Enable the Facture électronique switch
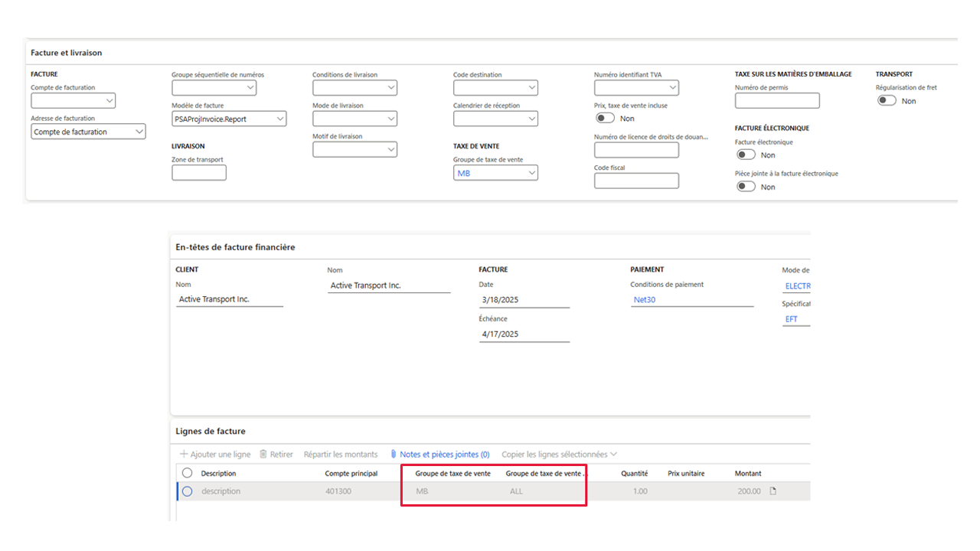The width and height of the screenshot is (980, 551). point(746,155)
